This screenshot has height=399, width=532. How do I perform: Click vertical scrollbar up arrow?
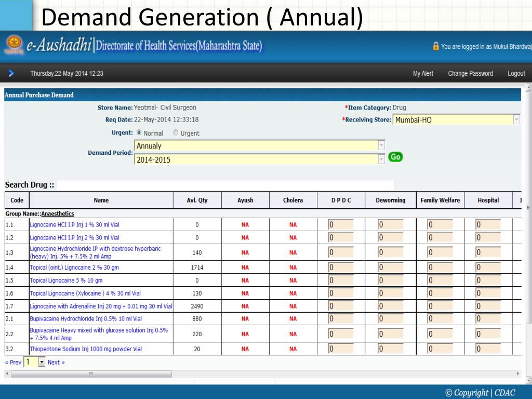(x=528, y=88)
